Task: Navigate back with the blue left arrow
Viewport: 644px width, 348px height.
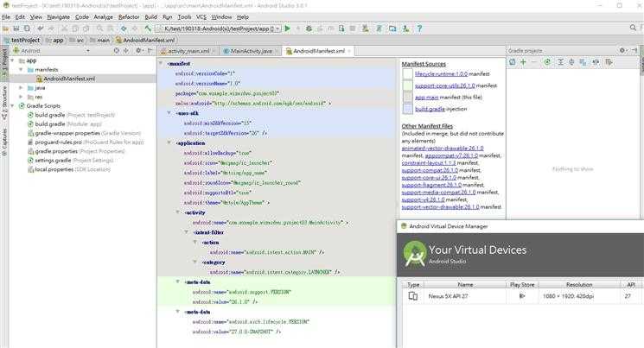Action: click(124, 28)
